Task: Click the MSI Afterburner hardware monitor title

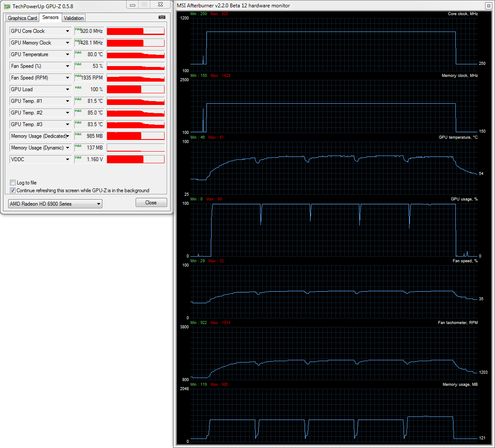Action: pos(233,6)
